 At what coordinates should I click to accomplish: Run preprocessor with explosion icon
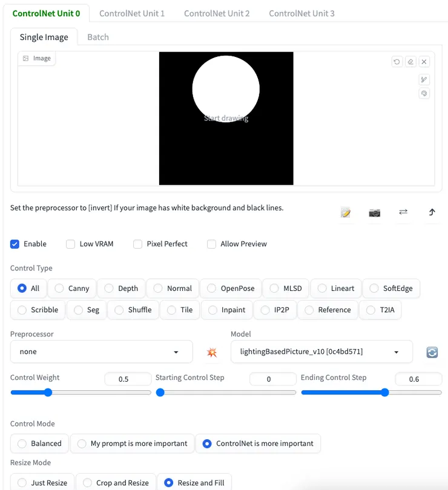[212, 352]
